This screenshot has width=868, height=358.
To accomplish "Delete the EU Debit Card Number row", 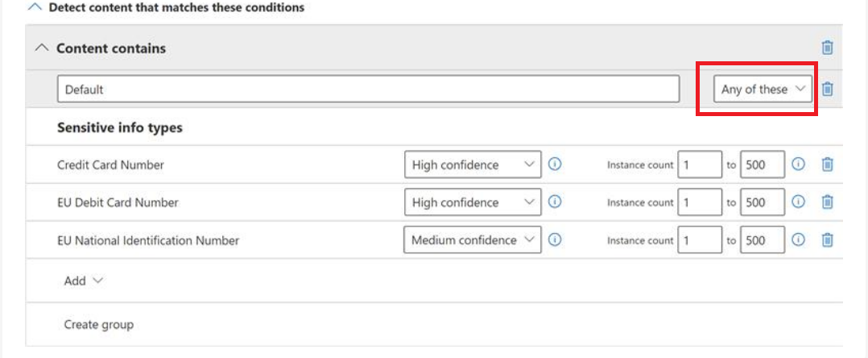I will [x=827, y=202].
